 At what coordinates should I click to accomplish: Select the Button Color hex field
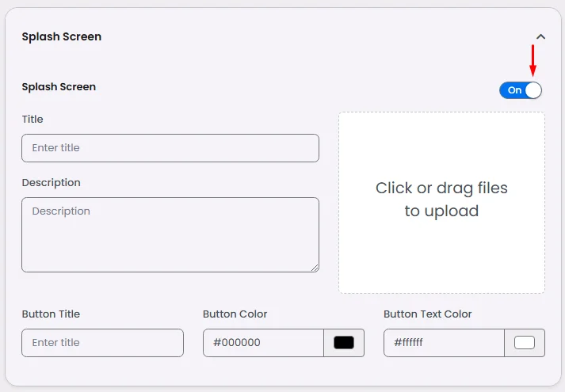click(x=263, y=343)
